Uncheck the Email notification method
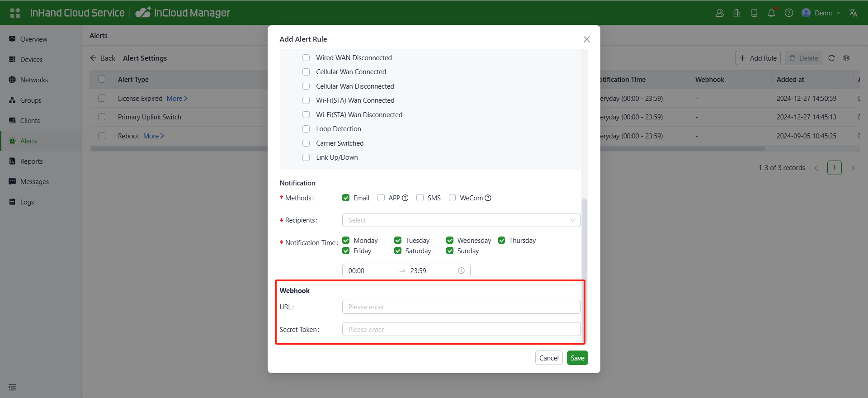This screenshot has height=398, width=868. pyautogui.click(x=346, y=198)
